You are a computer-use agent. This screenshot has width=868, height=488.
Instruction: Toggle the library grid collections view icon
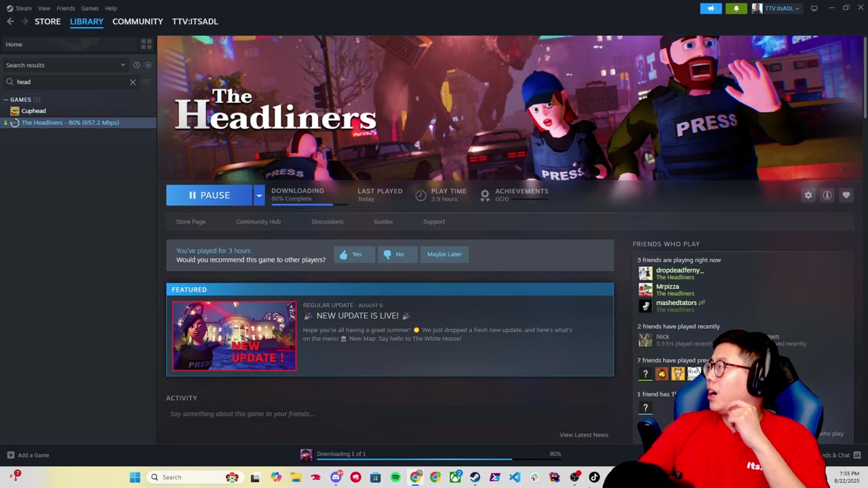click(x=146, y=44)
